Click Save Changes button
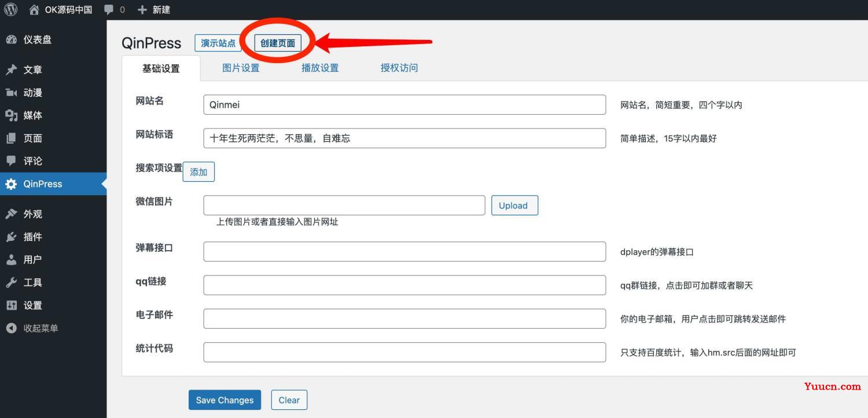Image resolution: width=868 pixels, height=418 pixels. coord(225,400)
